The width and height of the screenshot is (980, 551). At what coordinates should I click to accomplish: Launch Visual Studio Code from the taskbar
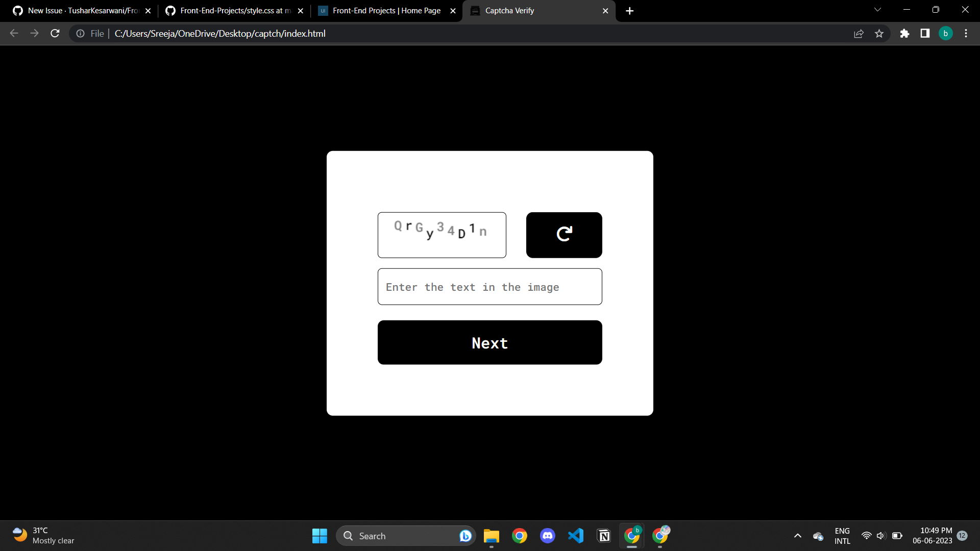(575, 536)
